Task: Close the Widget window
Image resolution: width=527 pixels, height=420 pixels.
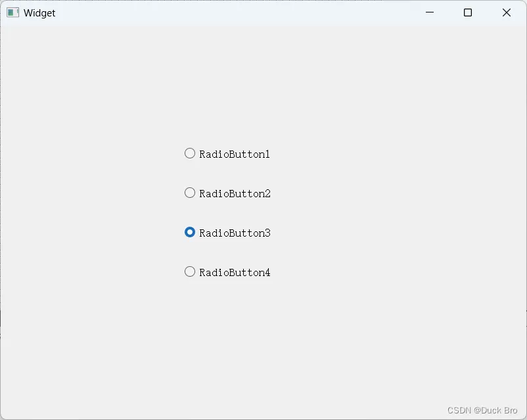Action: [x=507, y=12]
